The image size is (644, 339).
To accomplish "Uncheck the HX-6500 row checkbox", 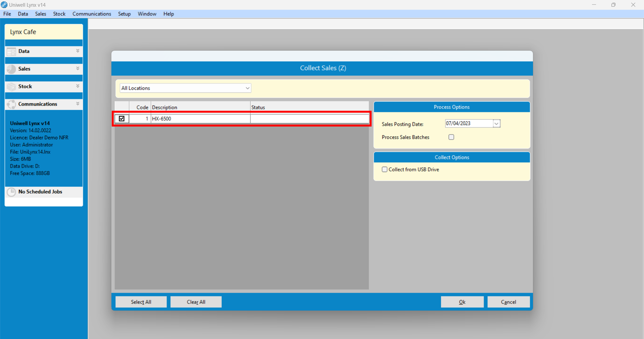I will tap(122, 119).
